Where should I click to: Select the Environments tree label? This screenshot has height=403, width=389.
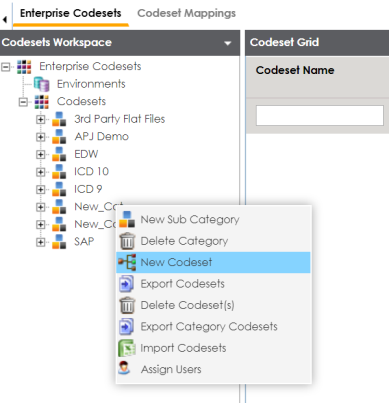[x=91, y=84]
